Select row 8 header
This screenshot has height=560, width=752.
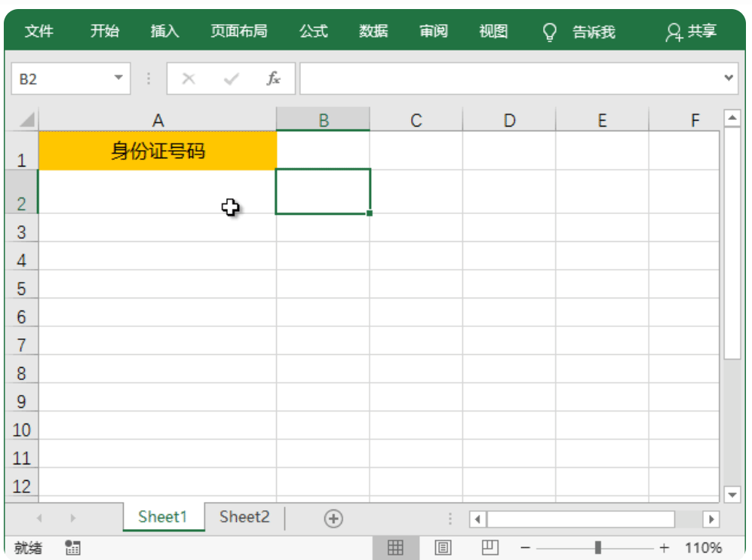[22, 369]
